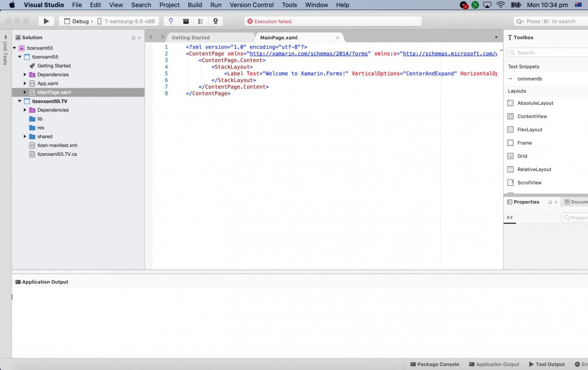Open the Build menu
This screenshot has height=370, width=588.
click(195, 5)
